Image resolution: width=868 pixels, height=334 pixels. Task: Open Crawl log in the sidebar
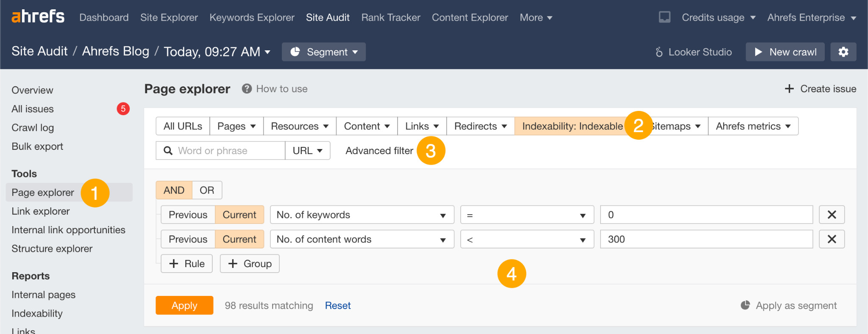[33, 127]
